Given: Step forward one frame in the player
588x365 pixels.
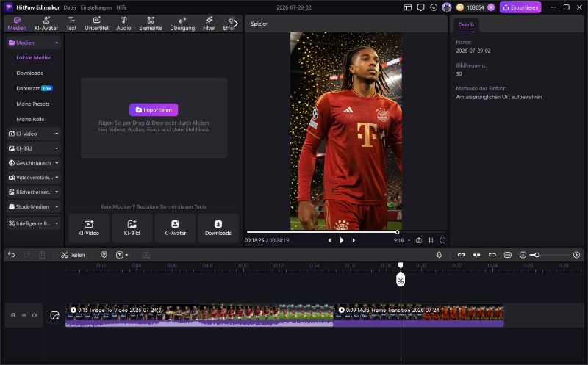Looking at the screenshot, I should 354,240.
